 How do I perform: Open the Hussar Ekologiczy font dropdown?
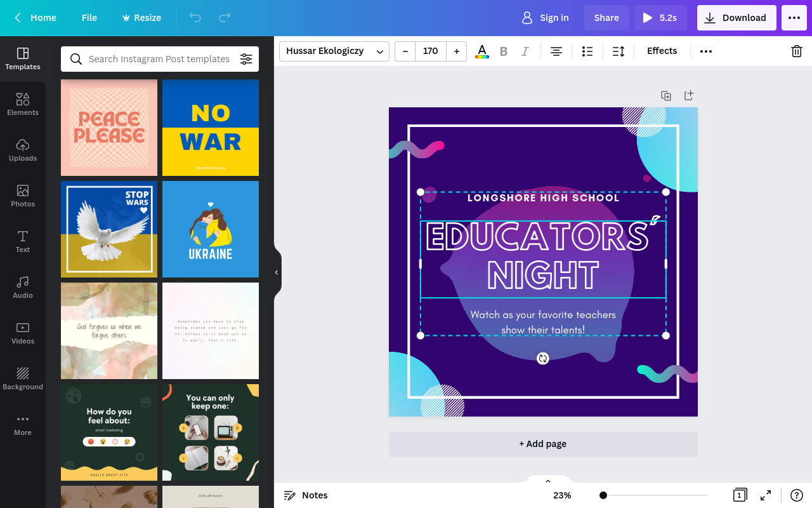(x=334, y=51)
